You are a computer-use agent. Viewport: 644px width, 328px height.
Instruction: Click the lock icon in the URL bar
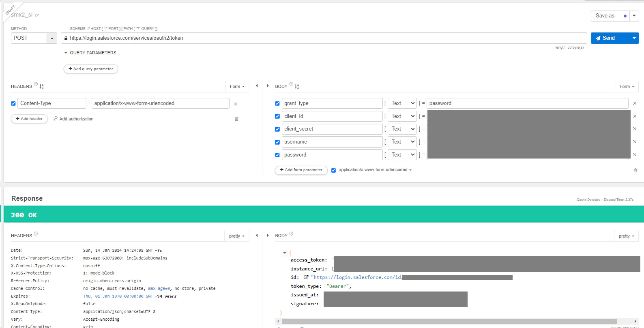[x=66, y=38]
